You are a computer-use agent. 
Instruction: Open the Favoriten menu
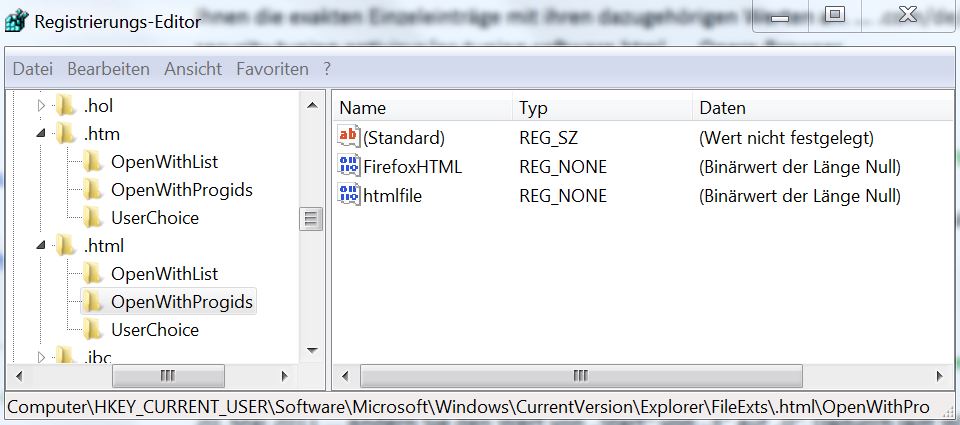point(272,69)
